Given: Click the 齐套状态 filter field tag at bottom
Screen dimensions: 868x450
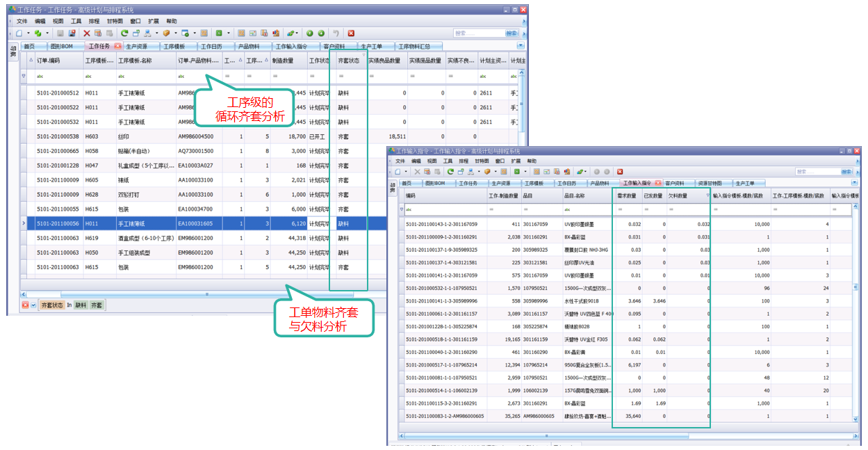Looking at the screenshot, I should (x=51, y=305).
